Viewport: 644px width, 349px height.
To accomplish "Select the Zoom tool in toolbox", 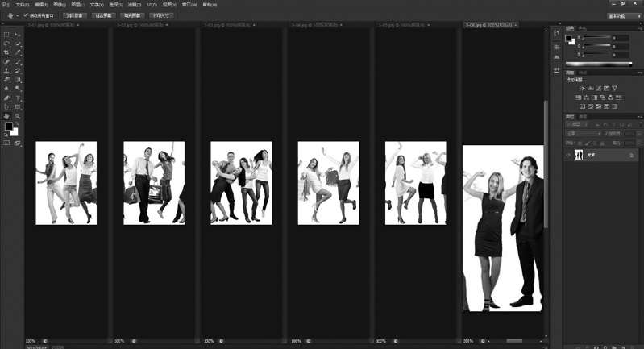I will pyautogui.click(x=18, y=117).
